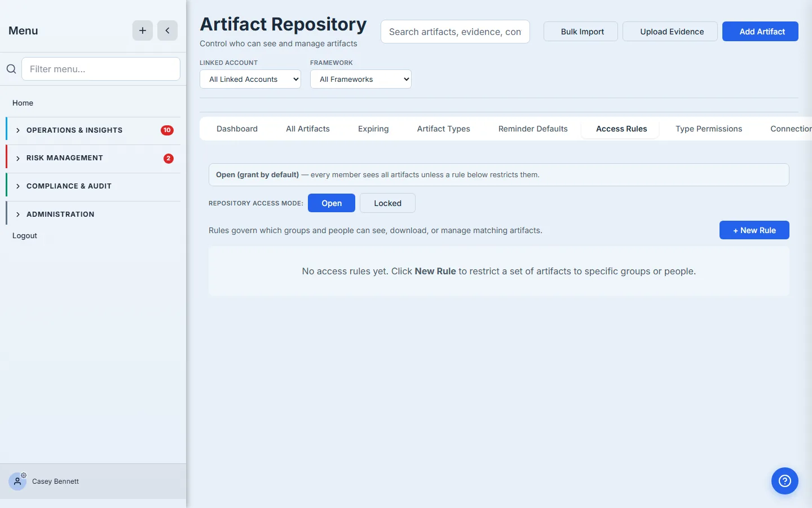This screenshot has width=812, height=508.
Task: Click the Add Artifact button
Action: pos(760,32)
